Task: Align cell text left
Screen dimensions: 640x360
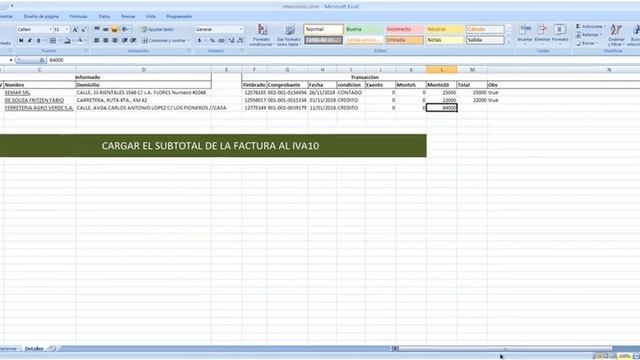Action: [97, 40]
